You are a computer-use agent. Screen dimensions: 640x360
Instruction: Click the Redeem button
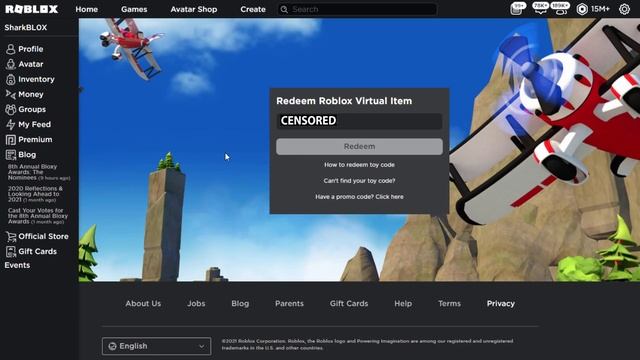tap(359, 147)
